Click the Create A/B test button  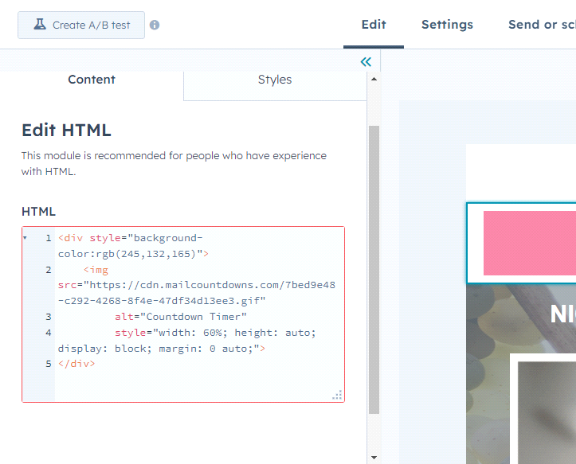click(81, 25)
